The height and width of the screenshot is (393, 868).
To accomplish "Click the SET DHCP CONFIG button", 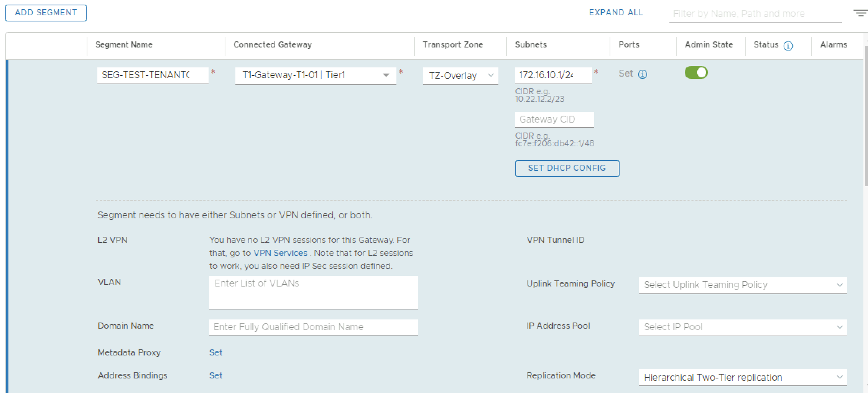I will pyautogui.click(x=567, y=168).
